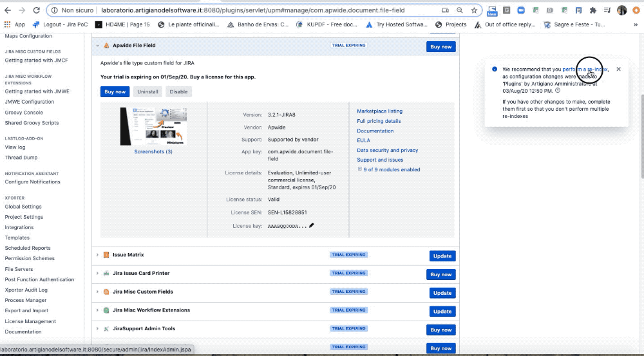Click Jira Misc Custom Fields app icon
The image size is (644, 356).
click(x=106, y=292)
